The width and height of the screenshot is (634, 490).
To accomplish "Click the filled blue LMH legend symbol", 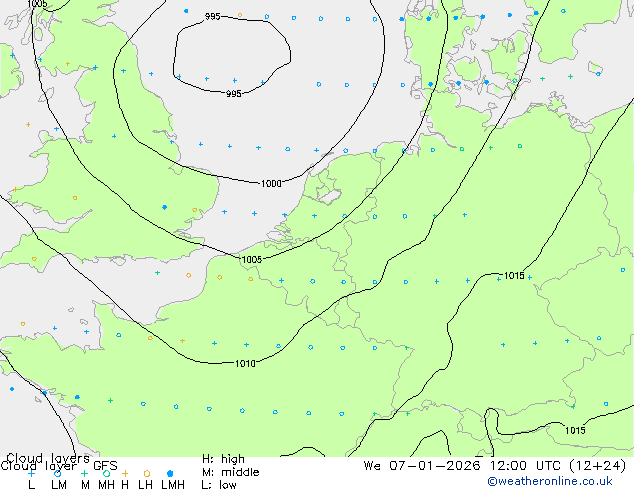I will click(x=170, y=473).
